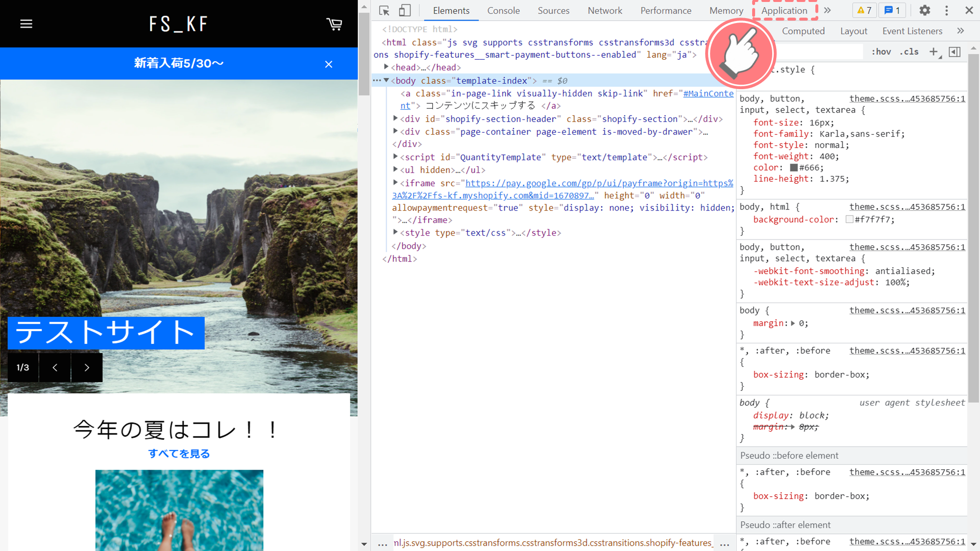Click the FS_KF store logo

[179, 24]
